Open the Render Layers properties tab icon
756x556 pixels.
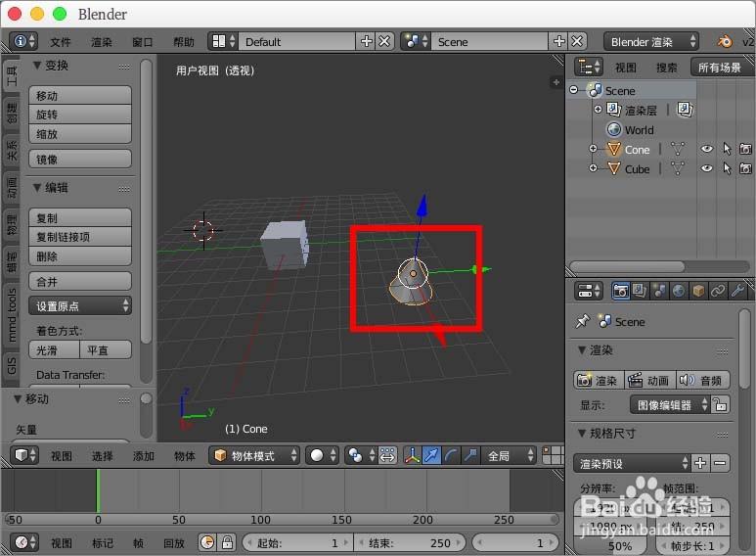click(x=640, y=291)
